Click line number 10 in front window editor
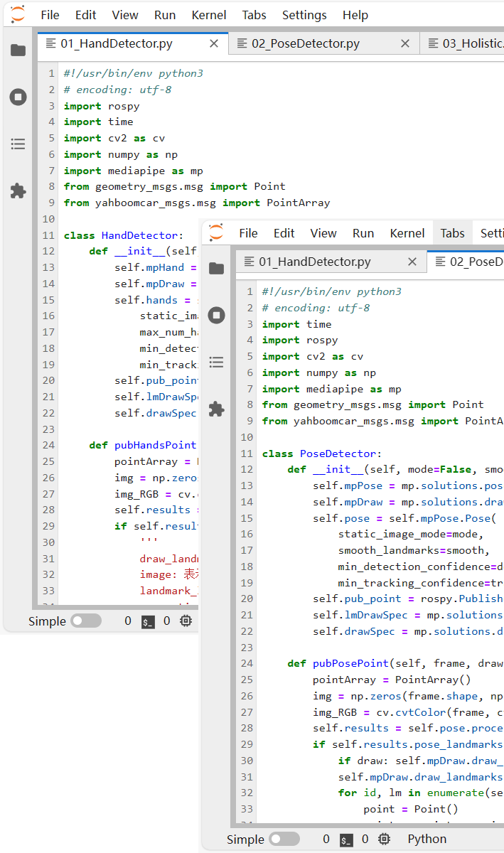This screenshot has width=504, height=853. coord(247,437)
